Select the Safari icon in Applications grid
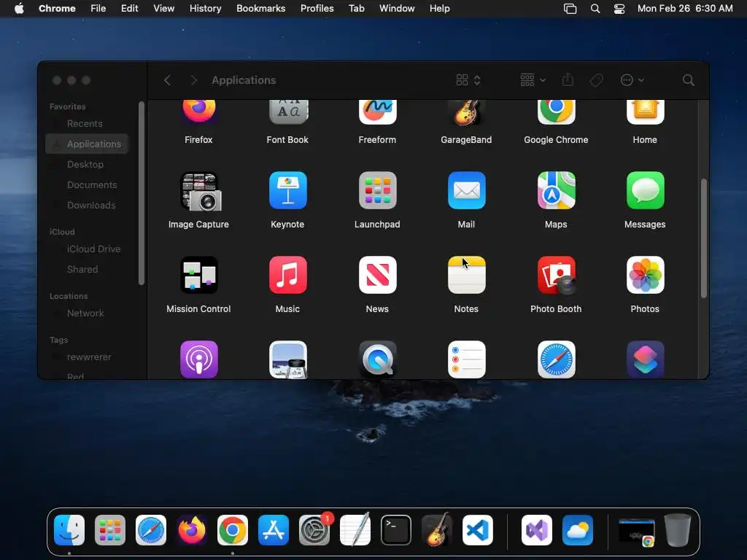This screenshot has width=747, height=560. coord(556,359)
